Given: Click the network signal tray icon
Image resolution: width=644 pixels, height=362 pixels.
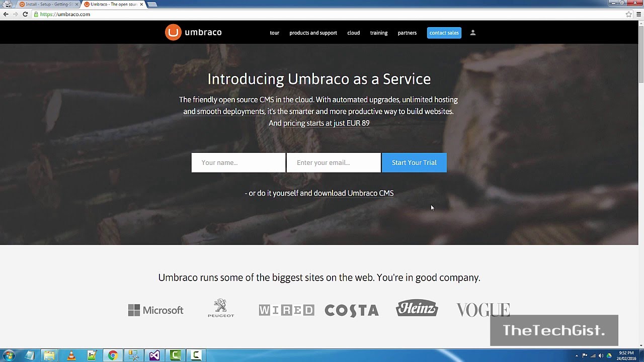Looking at the screenshot, I should coord(593,356).
